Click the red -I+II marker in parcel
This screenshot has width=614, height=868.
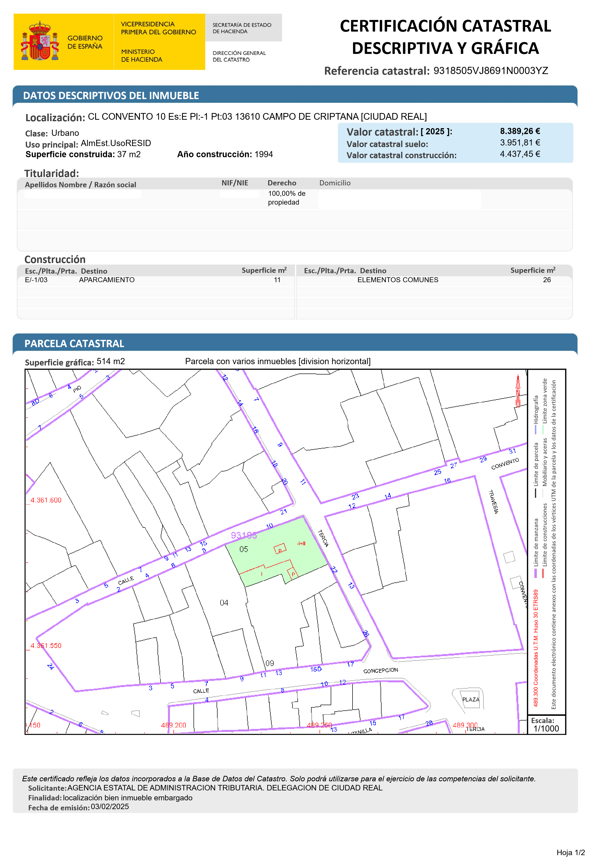[301, 543]
